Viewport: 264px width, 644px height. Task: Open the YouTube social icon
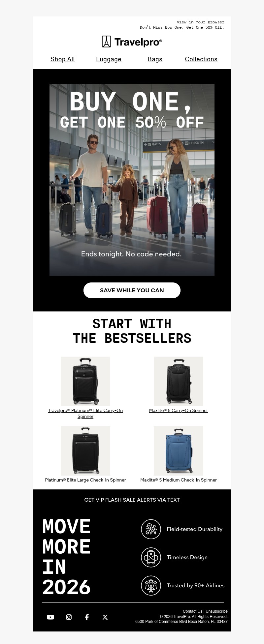pyautogui.click(x=50, y=617)
